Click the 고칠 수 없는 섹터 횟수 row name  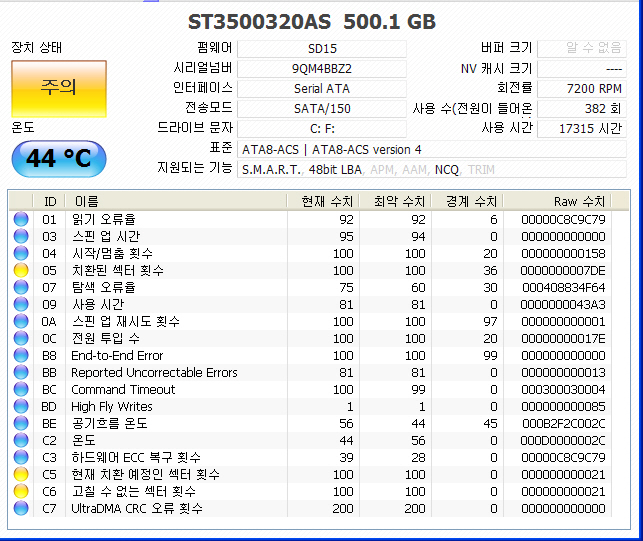pyautogui.click(x=134, y=491)
